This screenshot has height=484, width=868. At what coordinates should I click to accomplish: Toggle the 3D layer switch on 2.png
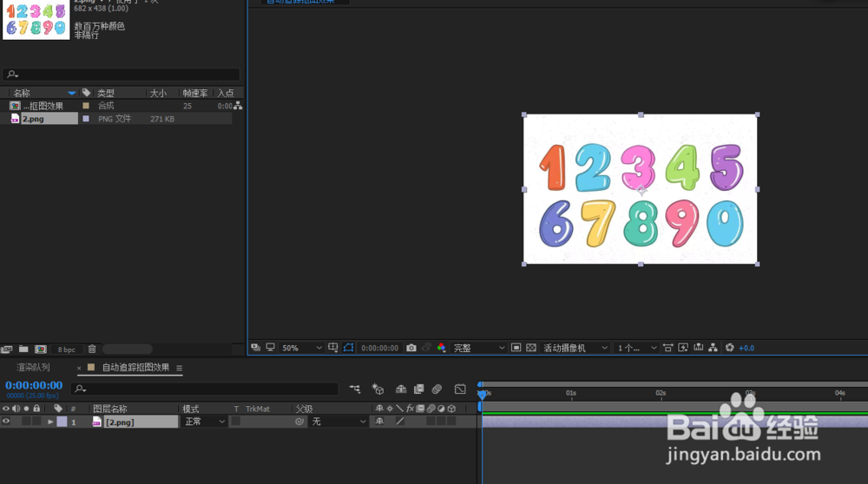coord(451,422)
